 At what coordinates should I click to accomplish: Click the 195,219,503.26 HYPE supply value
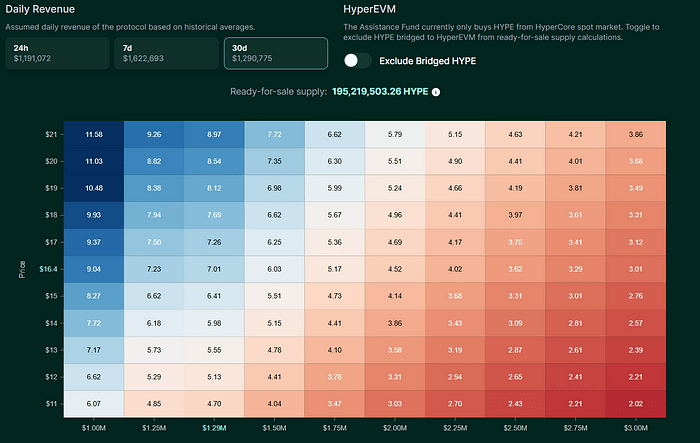[x=380, y=92]
